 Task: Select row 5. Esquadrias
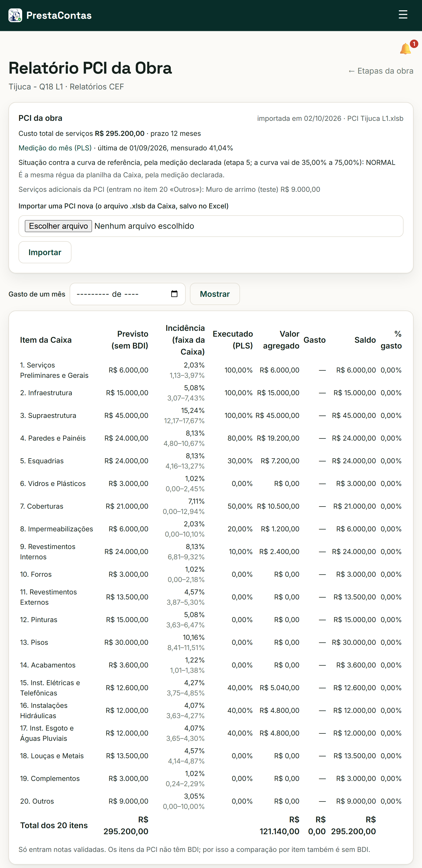click(x=211, y=461)
